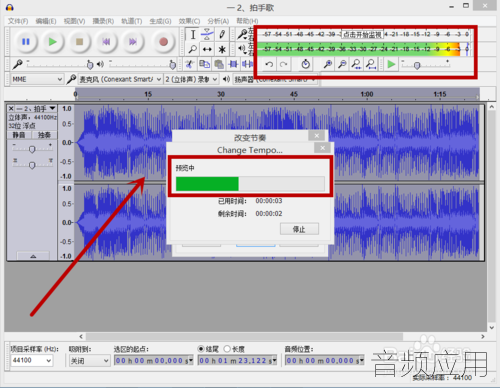500x388 pixels.
Task: Select the 结尾 (End) radio button
Action: [201, 349]
